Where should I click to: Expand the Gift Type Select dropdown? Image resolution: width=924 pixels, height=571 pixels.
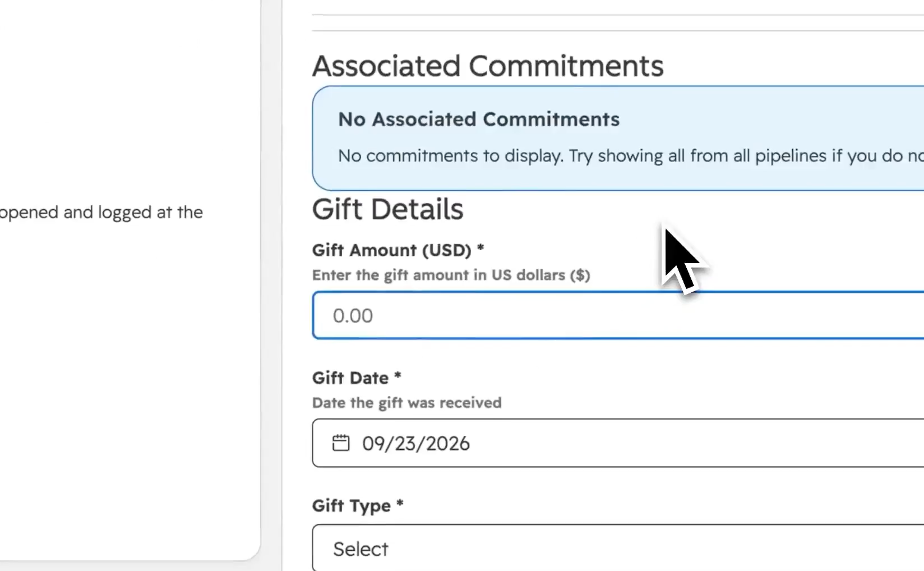tap(618, 548)
